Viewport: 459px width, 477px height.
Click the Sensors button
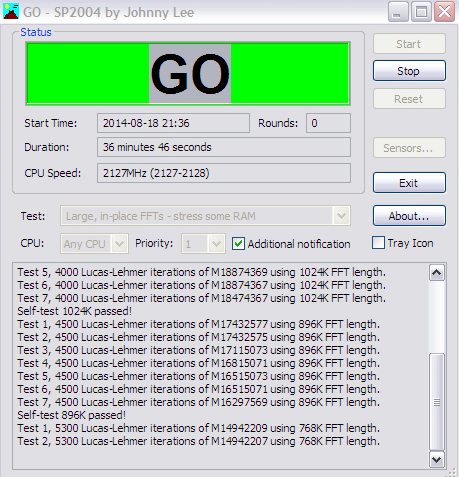[409, 148]
